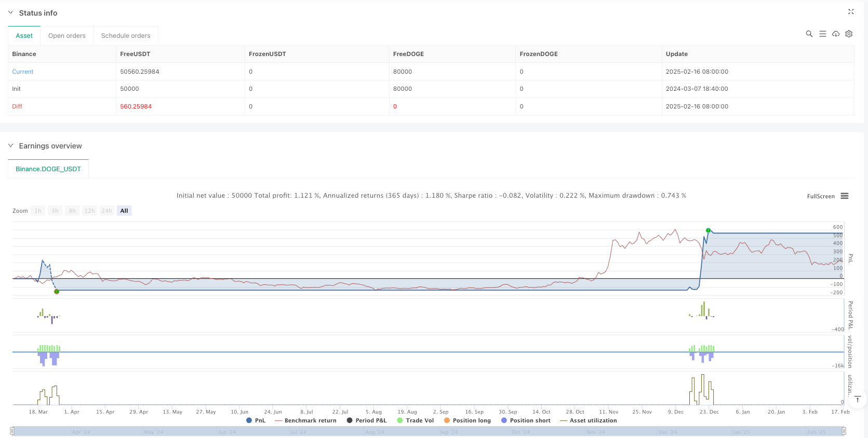This screenshot has height=438, width=868.
Task: Toggle the Trade Vol legend item
Action: pos(415,420)
